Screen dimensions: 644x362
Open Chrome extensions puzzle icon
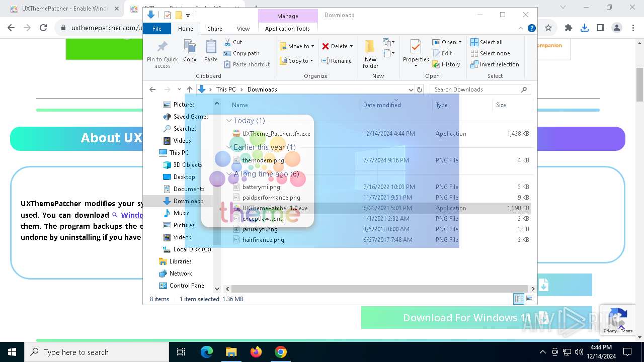point(569,28)
